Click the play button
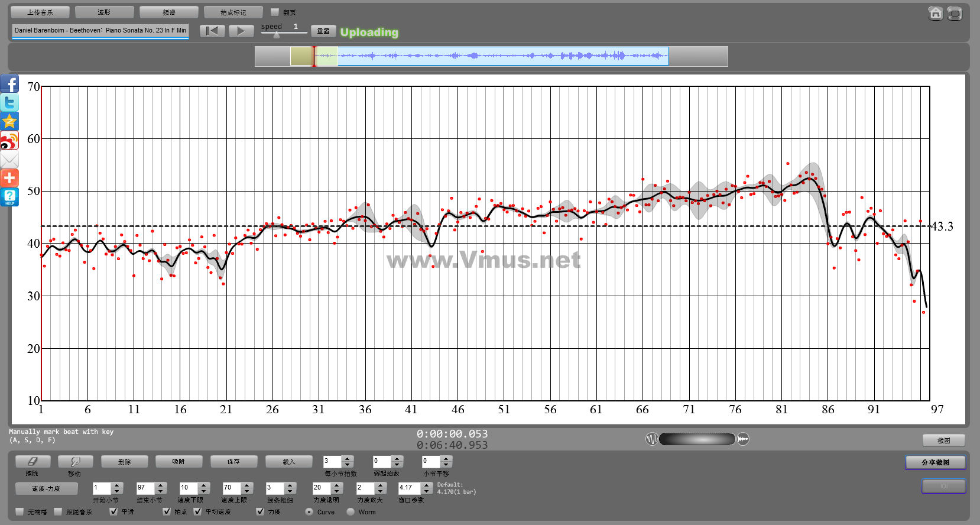 pyautogui.click(x=241, y=31)
